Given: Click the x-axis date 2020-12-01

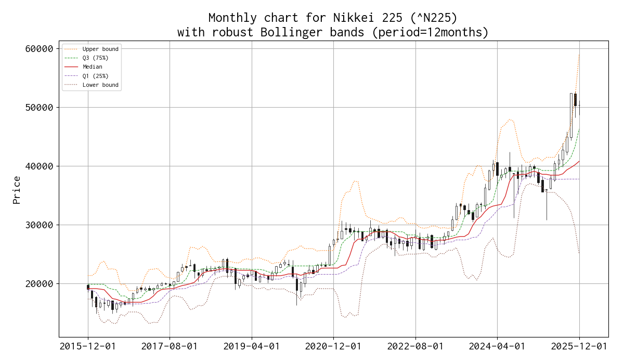Looking at the screenshot, I should [334, 346].
